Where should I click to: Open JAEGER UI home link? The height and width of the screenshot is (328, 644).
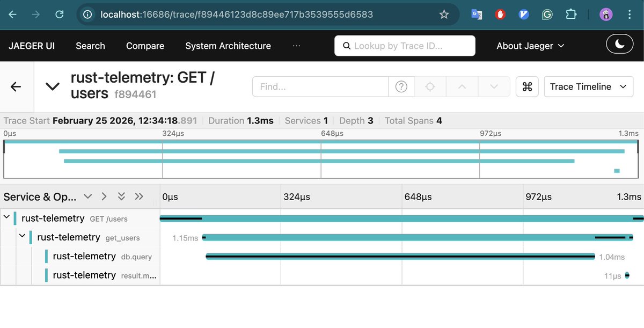pos(32,46)
